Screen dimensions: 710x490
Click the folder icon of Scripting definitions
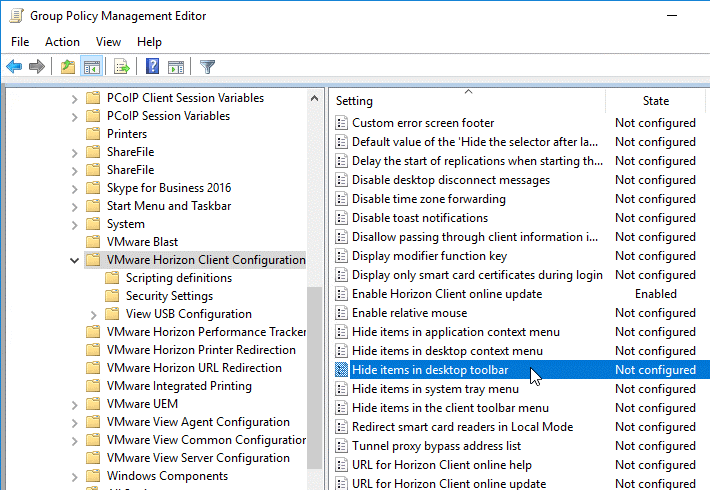[112, 278]
